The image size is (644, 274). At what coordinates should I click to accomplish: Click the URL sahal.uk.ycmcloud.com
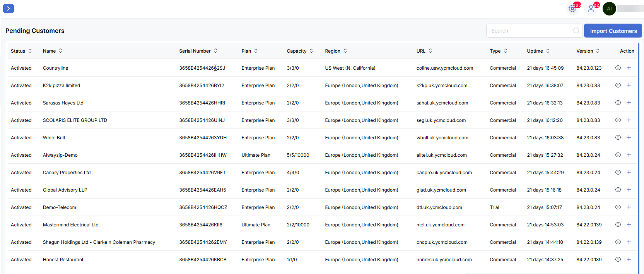pos(442,103)
